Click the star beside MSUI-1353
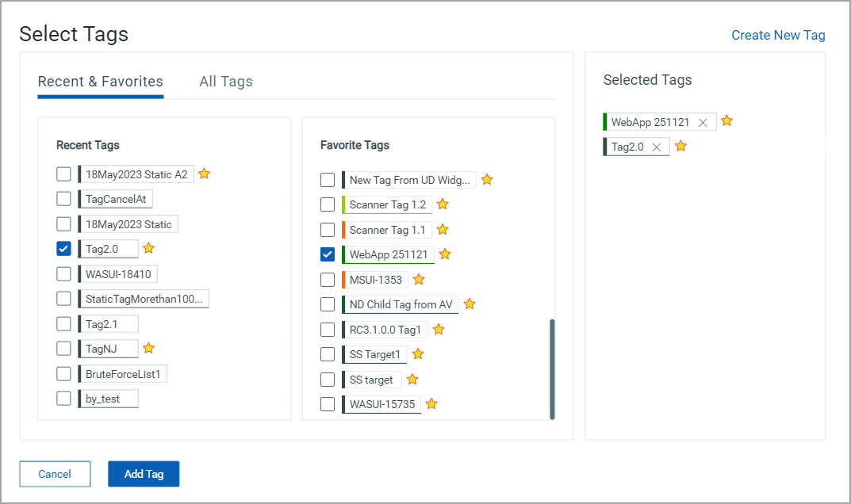 pyautogui.click(x=419, y=279)
